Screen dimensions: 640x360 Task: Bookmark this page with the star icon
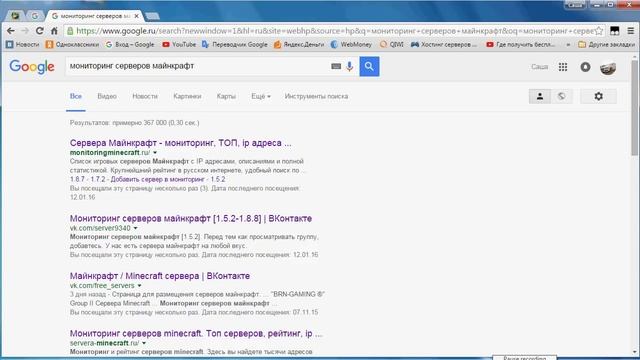[x=599, y=31]
